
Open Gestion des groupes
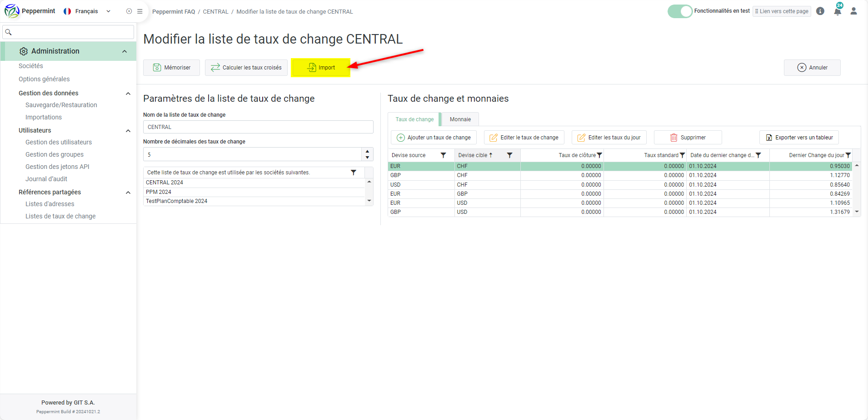(55, 154)
